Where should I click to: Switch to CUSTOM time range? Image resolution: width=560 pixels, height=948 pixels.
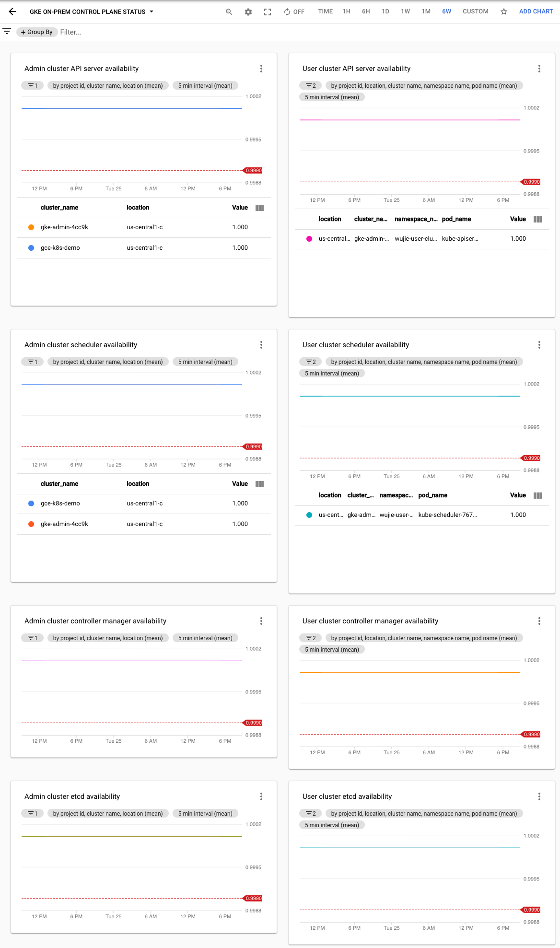click(x=475, y=12)
